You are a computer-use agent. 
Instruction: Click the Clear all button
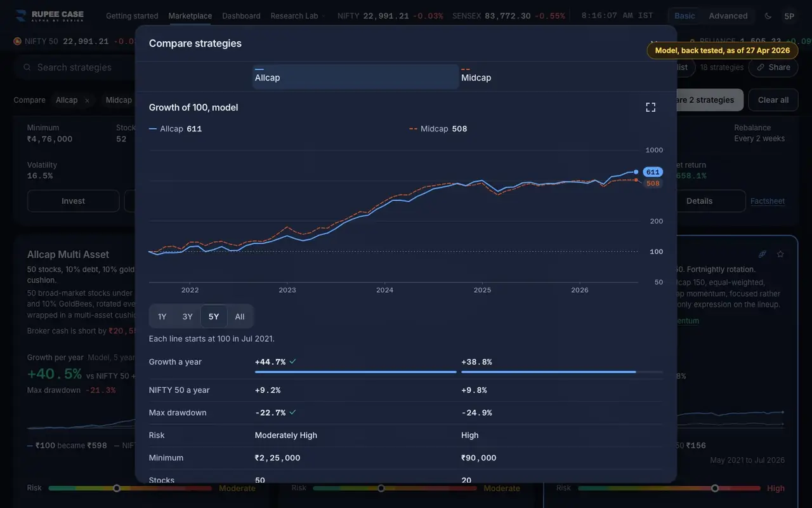pos(773,100)
